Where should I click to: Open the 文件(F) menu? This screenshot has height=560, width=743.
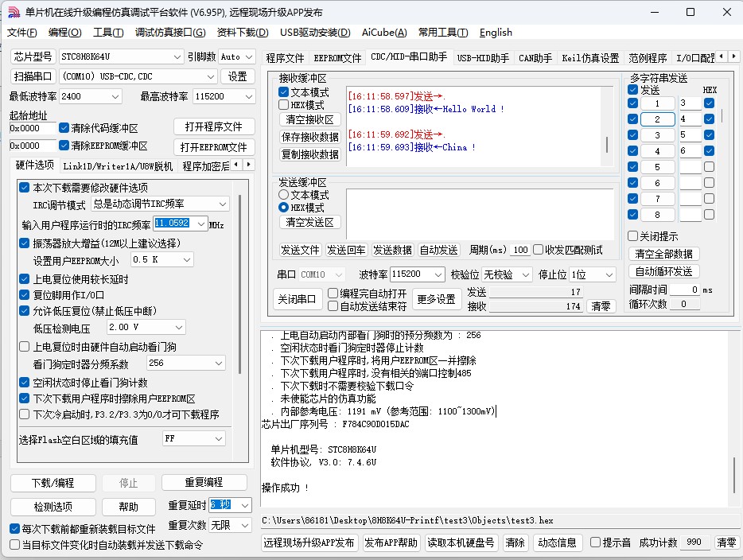pyautogui.click(x=22, y=33)
